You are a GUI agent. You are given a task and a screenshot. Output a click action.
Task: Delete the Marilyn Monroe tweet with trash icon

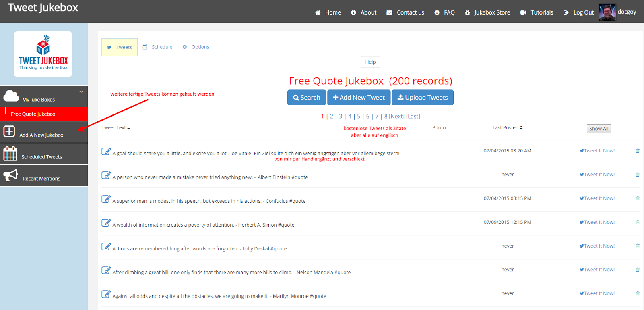[638, 293]
